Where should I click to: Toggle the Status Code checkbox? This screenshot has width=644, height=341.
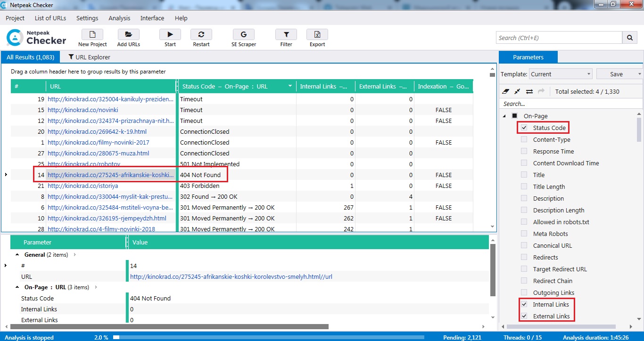point(524,128)
